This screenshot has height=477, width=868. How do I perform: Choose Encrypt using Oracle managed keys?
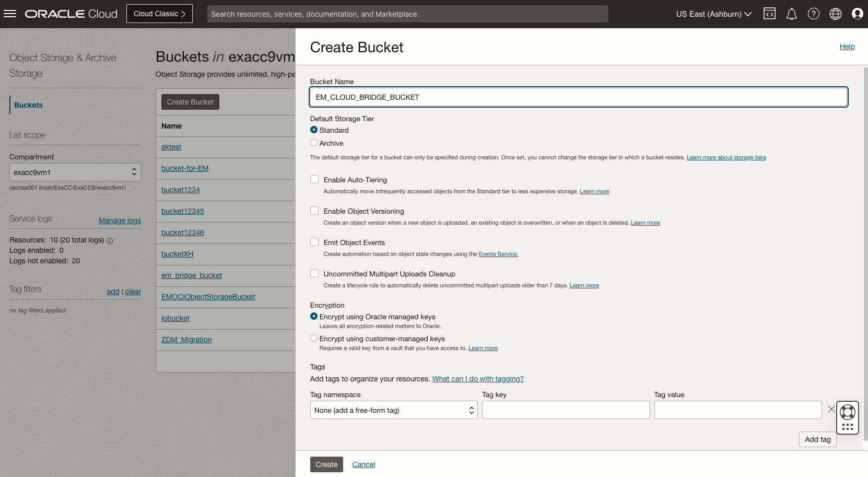coord(314,317)
